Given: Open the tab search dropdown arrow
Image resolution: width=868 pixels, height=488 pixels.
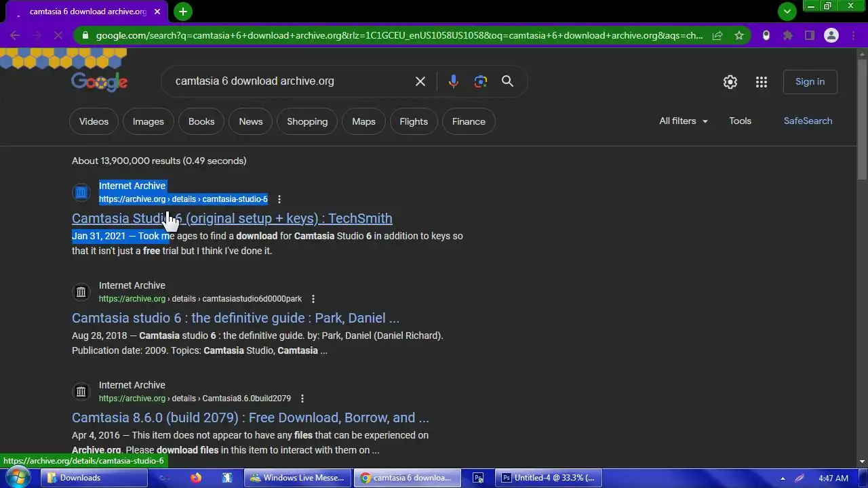Looking at the screenshot, I should [x=787, y=12].
